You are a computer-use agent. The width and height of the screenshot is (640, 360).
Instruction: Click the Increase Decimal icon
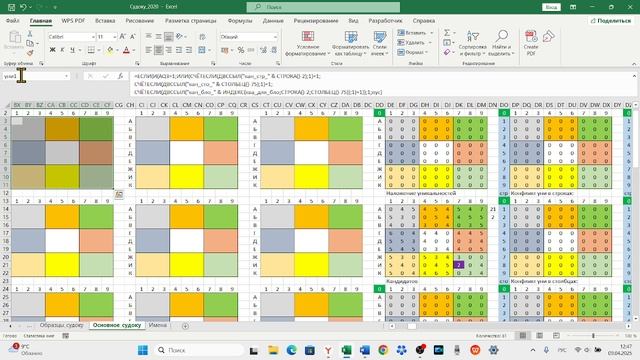click(263, 50)
